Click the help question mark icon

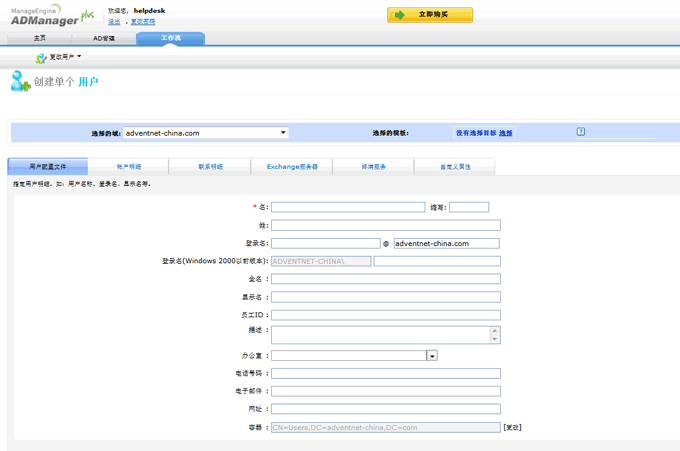tap(580, 132)
